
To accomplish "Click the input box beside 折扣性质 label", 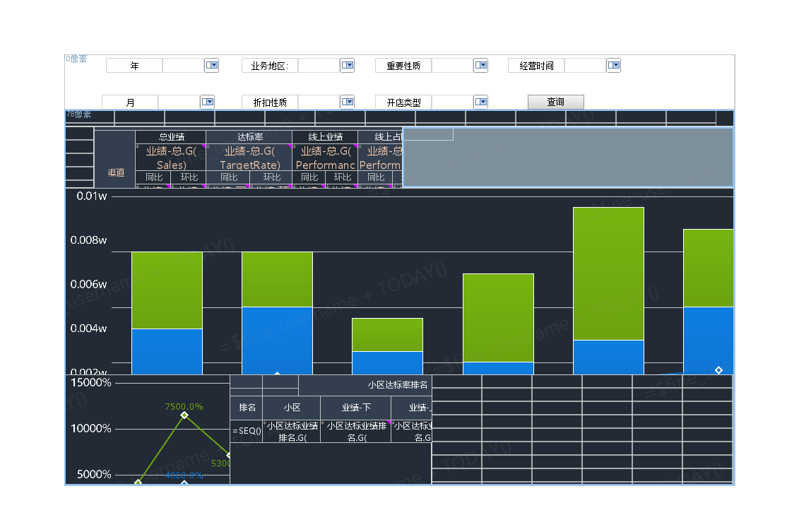I will click(x=319, y=102).
